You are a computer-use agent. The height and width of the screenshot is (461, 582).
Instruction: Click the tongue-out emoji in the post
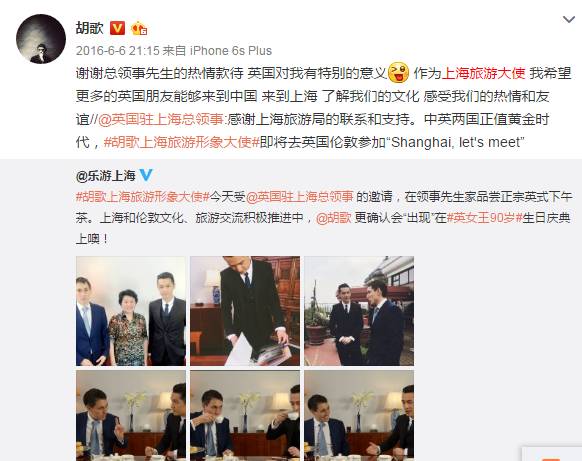[x=398, y=72]
